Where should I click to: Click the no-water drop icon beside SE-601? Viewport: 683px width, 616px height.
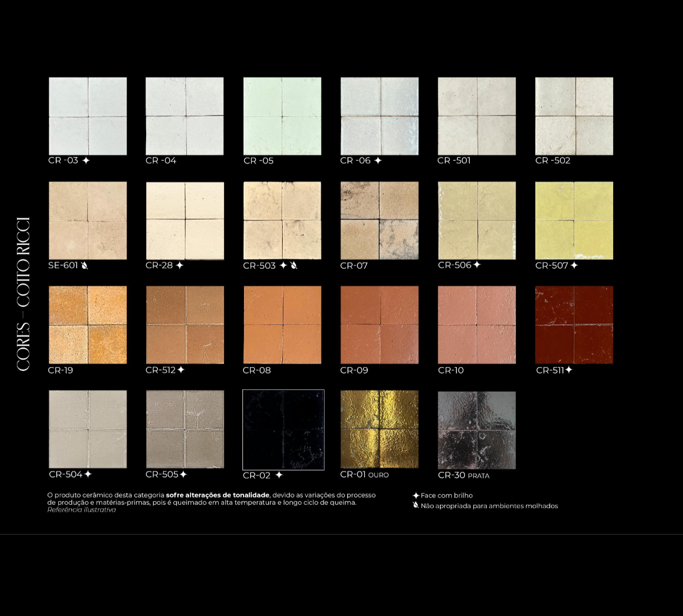85,265
